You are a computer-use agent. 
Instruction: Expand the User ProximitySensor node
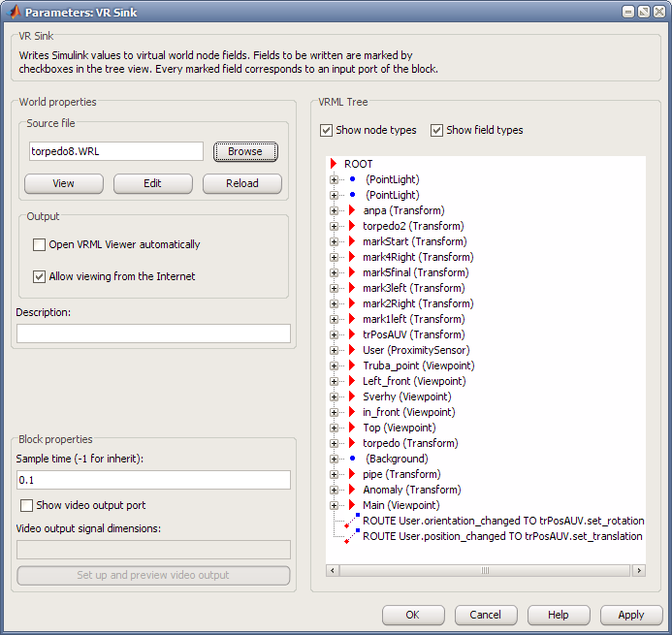coord(334,350)
